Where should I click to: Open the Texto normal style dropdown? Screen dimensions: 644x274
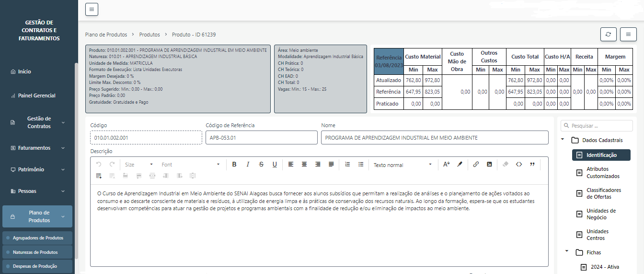pos(402,165)
